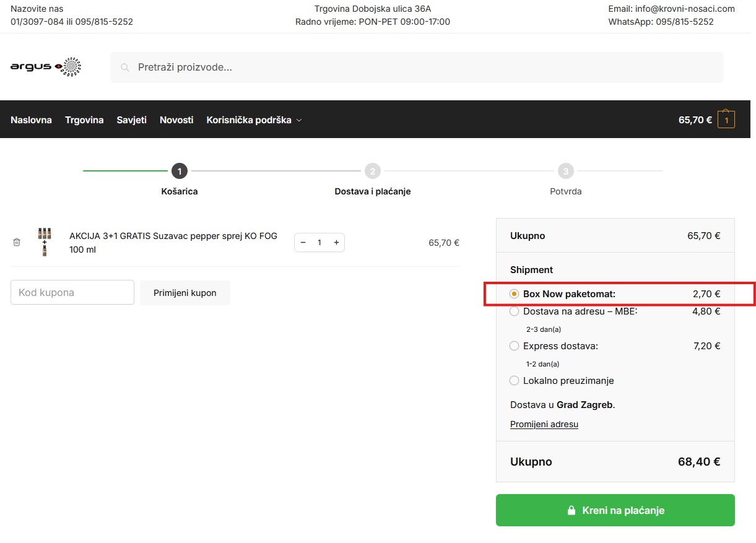756x543 pixels.
Task: Click the padlock icon on the payment button
Action: click(x=571, y=510)
